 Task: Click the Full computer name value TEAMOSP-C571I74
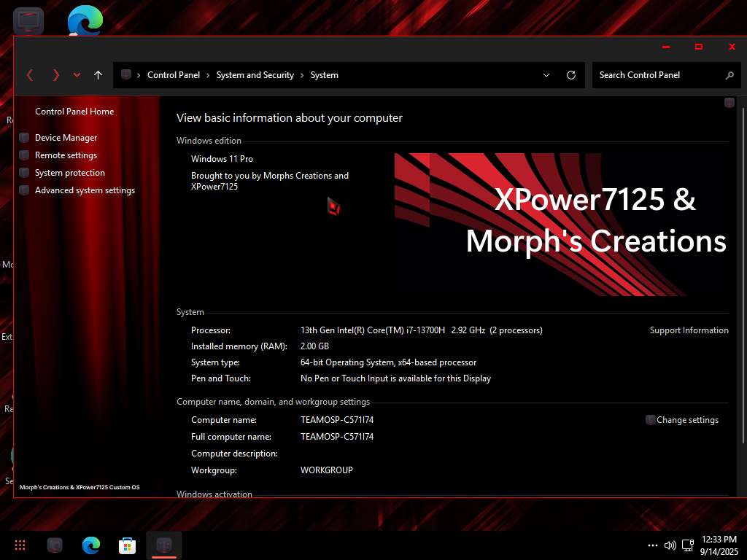tap(337, 437)
